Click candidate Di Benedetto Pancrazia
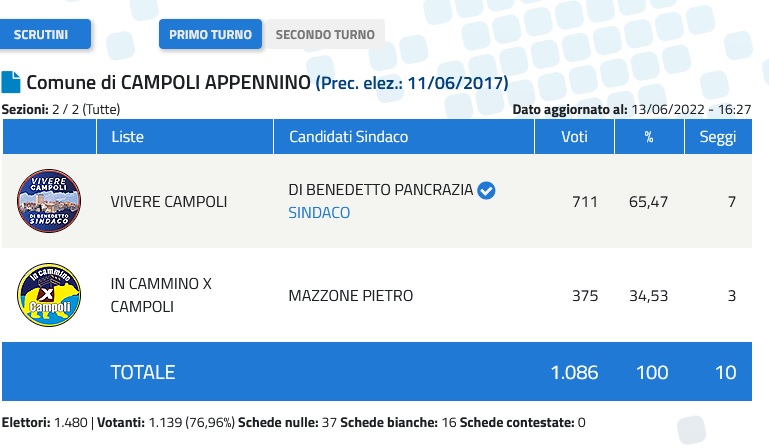The height and width of the screenshot is (448, 769). tap(380, 191)
